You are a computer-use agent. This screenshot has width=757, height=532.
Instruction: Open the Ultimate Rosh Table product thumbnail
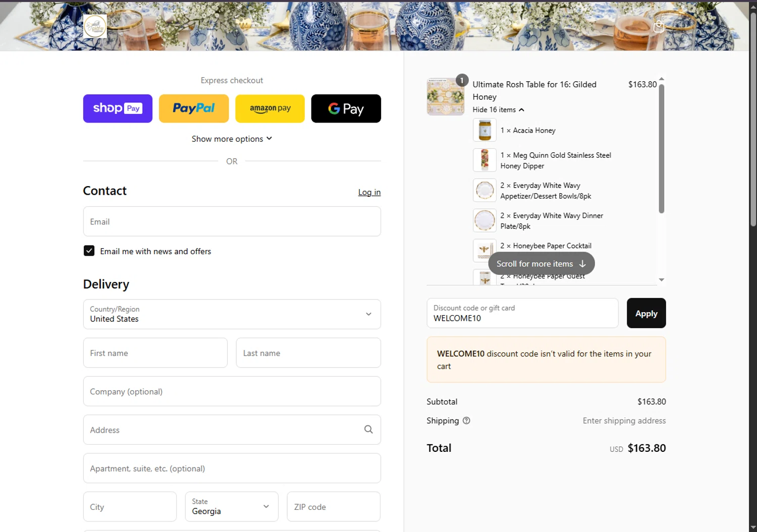pyautogui.click(x=445, y=97)
